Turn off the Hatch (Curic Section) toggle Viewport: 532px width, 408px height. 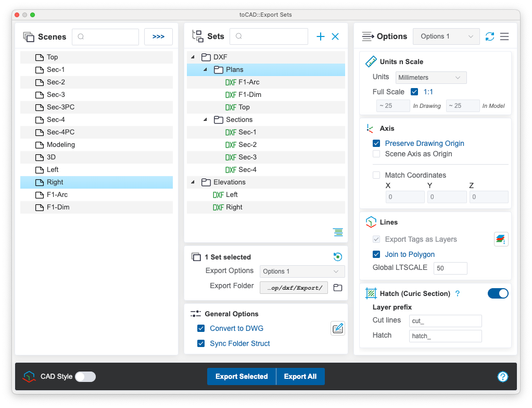point(498,293)
